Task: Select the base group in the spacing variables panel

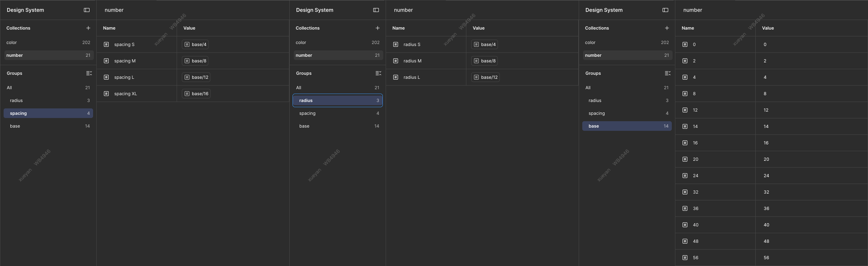Action: (48, 126)
